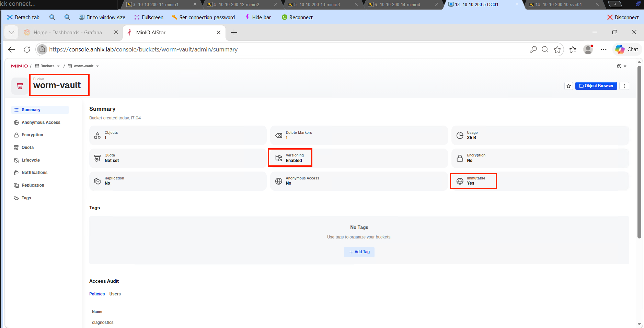Image resolution: width=644 pixels, height=328 pixels.
Task: Click the browser profile avatar
Action: tap(588, 49)
